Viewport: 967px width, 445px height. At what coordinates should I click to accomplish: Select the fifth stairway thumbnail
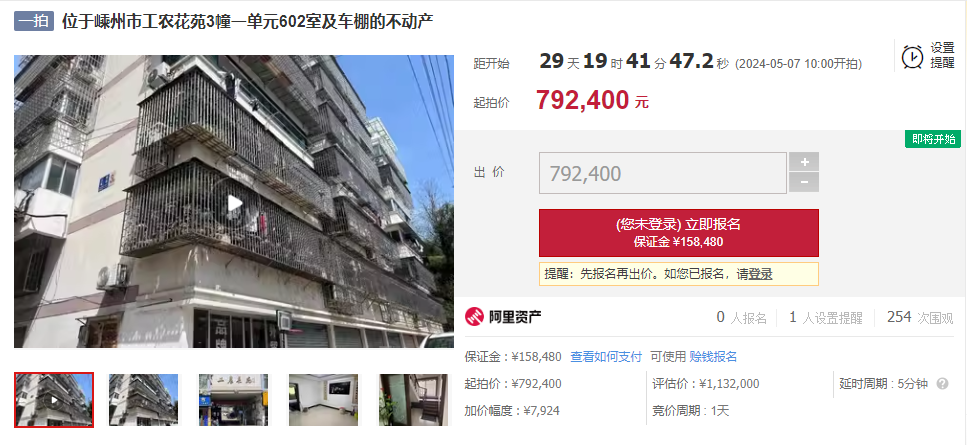[414, 399]
